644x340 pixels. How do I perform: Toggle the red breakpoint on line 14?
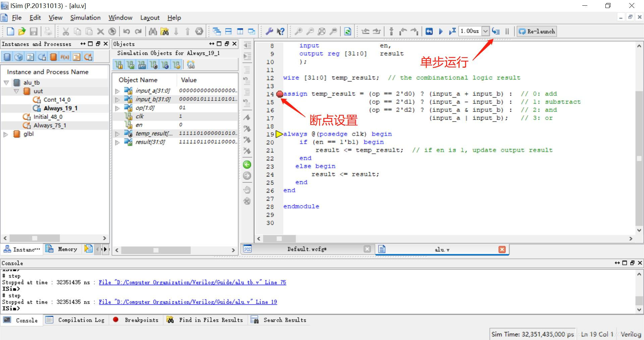tap(279, 94)
